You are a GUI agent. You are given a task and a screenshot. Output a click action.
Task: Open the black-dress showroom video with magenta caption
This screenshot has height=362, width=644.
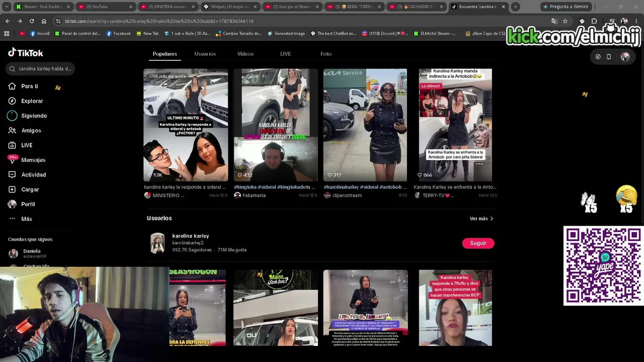[x=365, y=308]
